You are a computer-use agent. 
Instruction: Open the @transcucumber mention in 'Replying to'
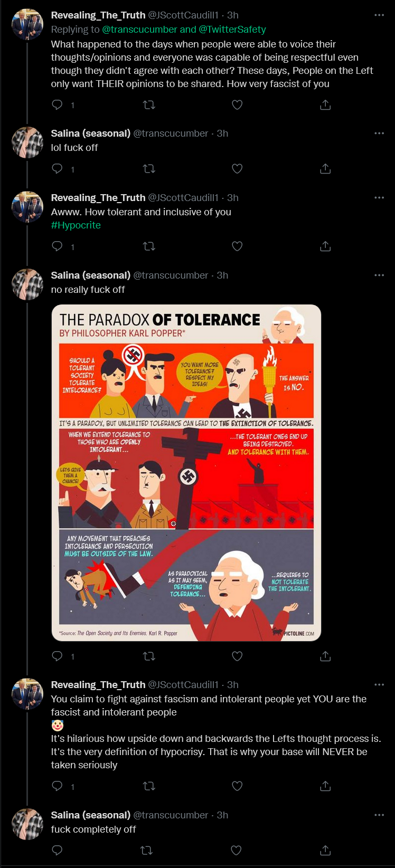[x=139, y=30]
